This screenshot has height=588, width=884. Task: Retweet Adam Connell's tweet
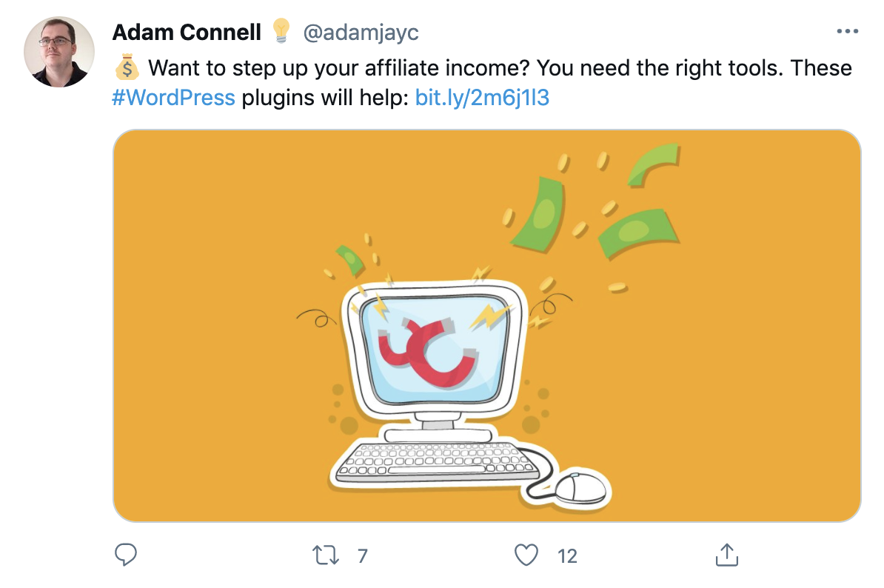pos(326,555)
